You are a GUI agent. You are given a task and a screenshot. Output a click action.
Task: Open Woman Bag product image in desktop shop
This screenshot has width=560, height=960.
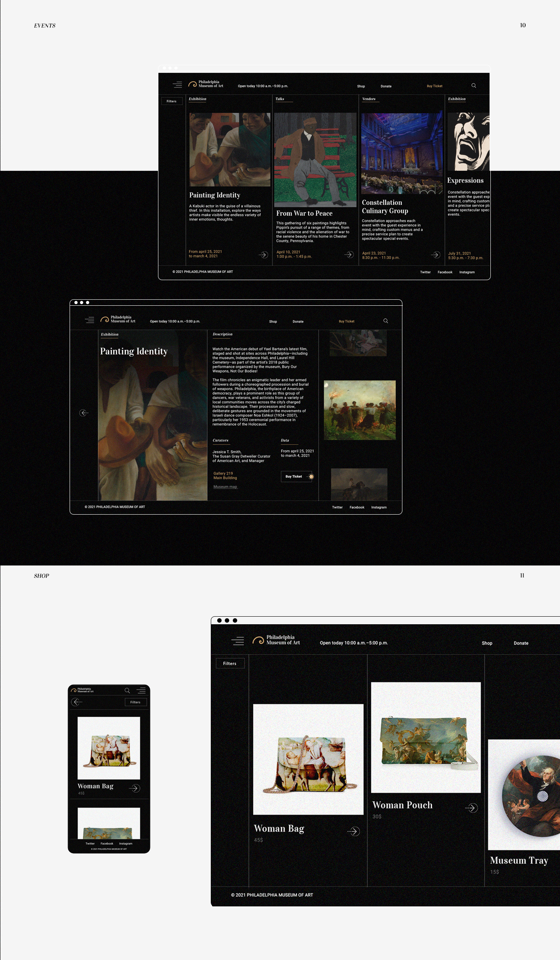coord(308,760)
